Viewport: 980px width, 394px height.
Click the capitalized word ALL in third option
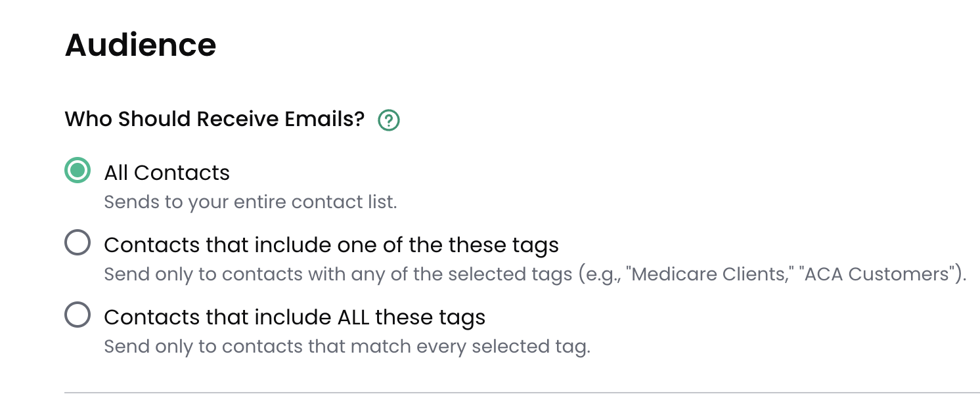click(x=353, y=317)
